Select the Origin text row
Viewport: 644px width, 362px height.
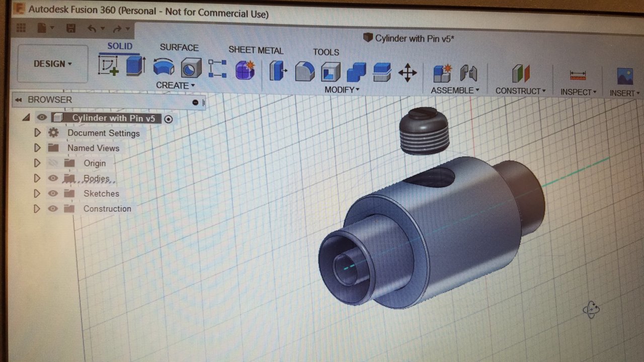point(95,163)
